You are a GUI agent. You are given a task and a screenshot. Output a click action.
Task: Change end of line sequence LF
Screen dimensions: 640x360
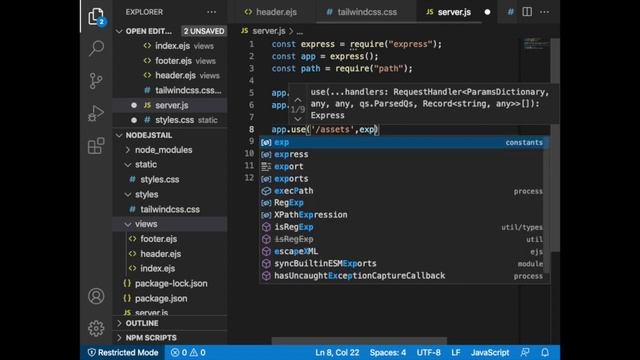[x=456, y=352]
